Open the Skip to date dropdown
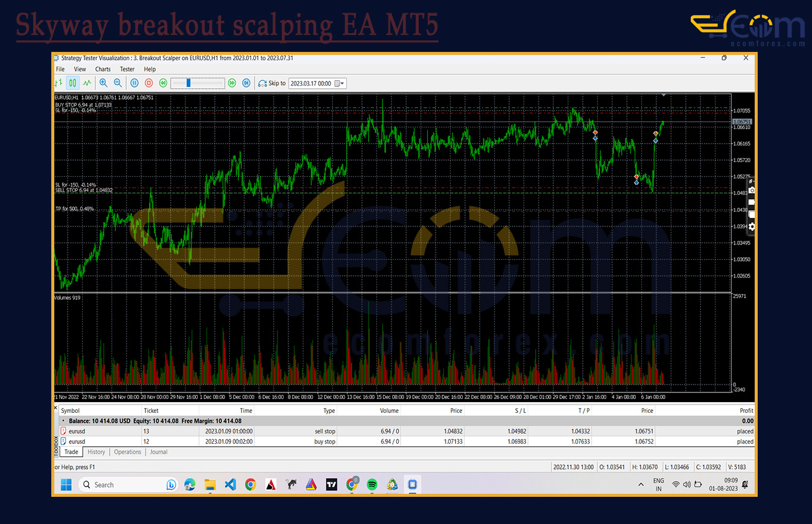812x524 pixels. coord(342,83)
